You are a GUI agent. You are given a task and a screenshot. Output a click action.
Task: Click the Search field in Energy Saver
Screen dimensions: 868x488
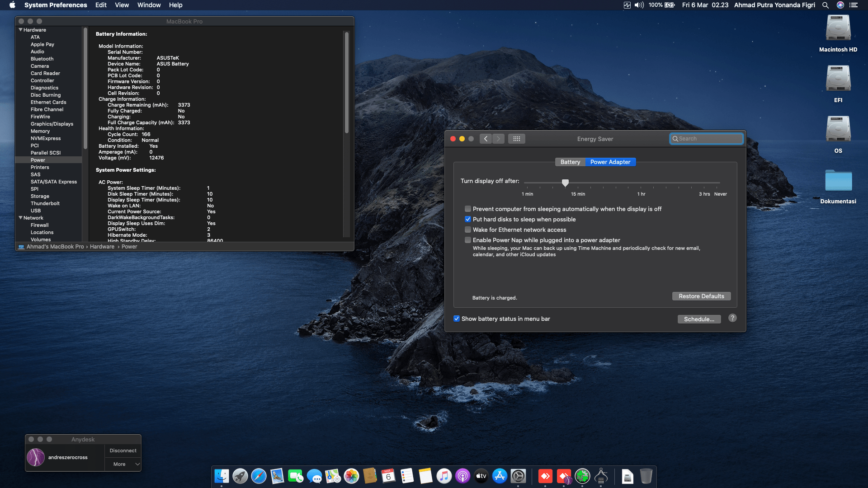coord(707,139)
